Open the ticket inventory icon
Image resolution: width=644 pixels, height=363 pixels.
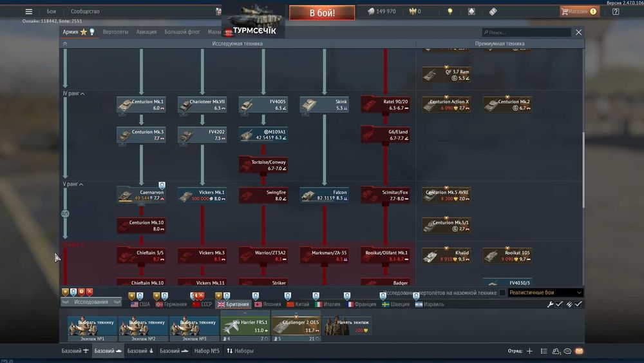pyautogui.click(x=493, y=12)
